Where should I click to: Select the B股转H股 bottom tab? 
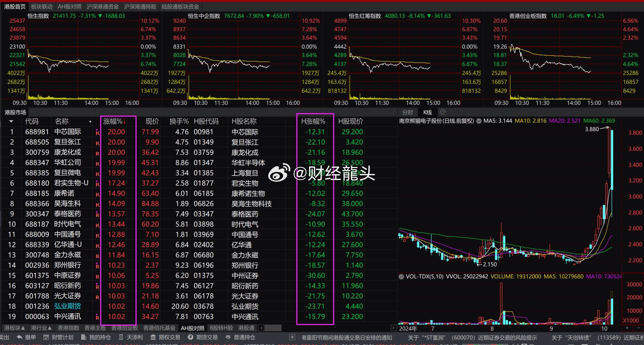(221, 328)
